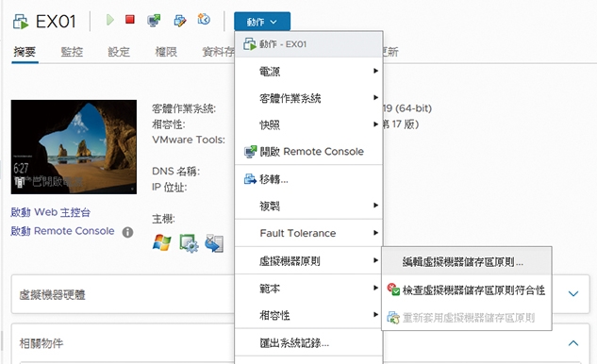This screenshot has height=364, width=597.
Task: Open the 動作 dropdown button
Action: tap(262, 22)
